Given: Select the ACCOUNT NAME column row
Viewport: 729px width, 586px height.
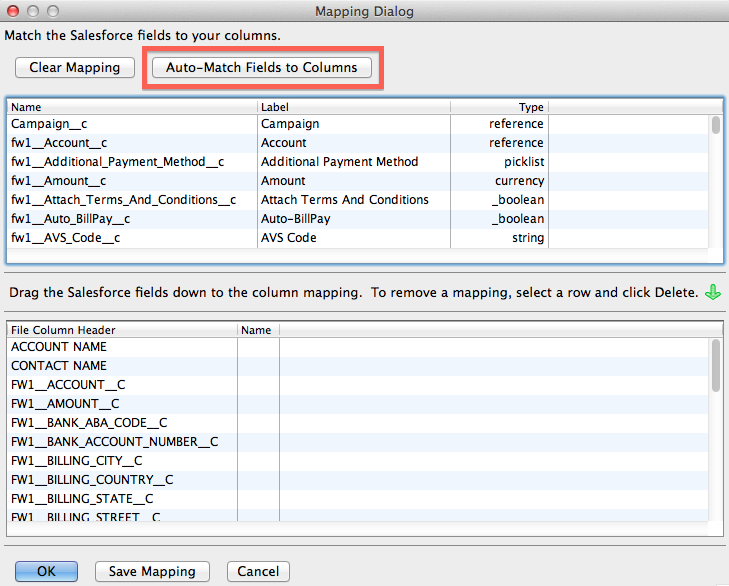Looking at the screenshot, I should 358,347.
